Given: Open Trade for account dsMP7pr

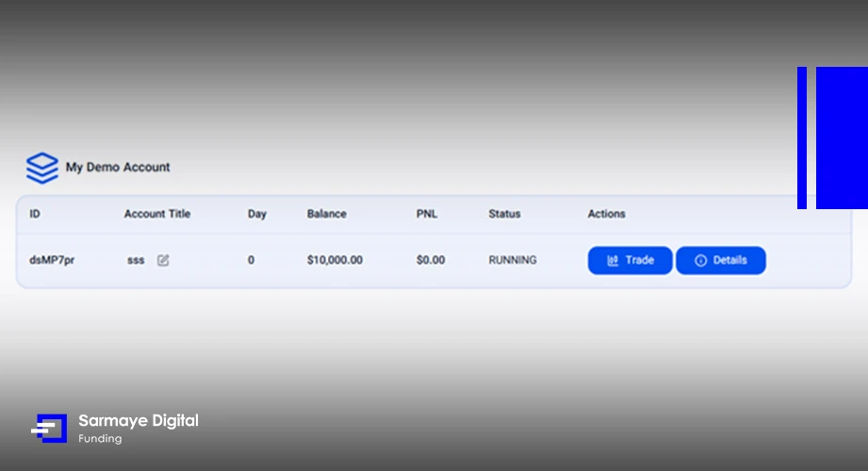Looking at the screenshot, I should [630, 260].
